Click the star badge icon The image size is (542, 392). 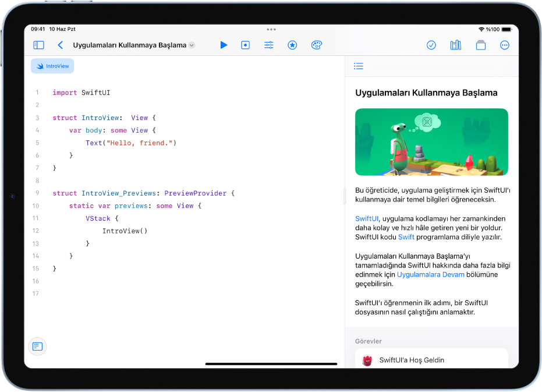292,45
